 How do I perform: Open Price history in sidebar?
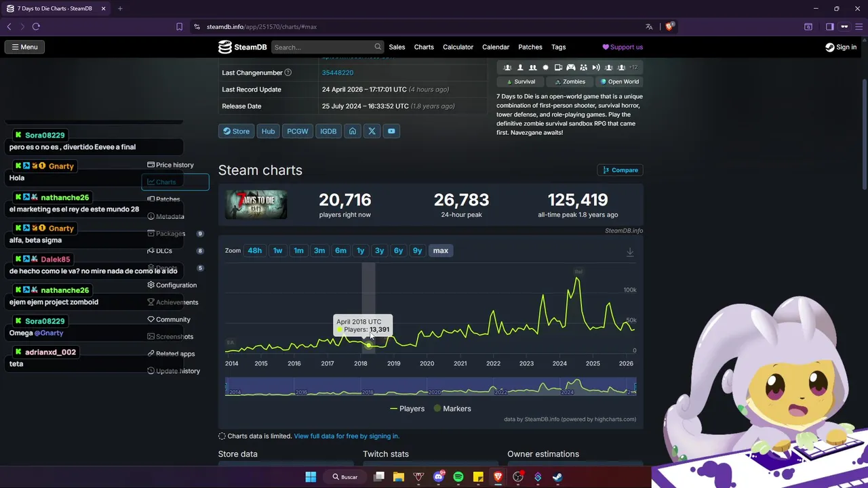(x=170, y=165)
